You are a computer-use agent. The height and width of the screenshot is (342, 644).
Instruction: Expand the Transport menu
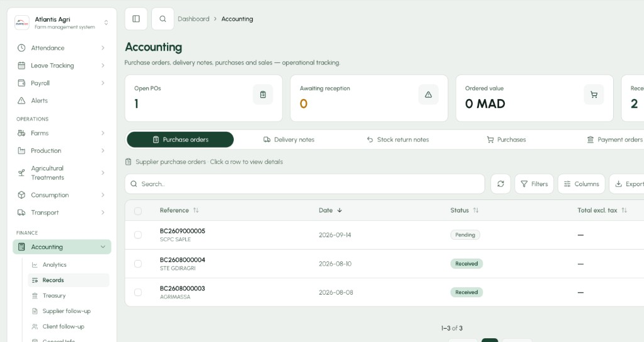coord(103,213)
